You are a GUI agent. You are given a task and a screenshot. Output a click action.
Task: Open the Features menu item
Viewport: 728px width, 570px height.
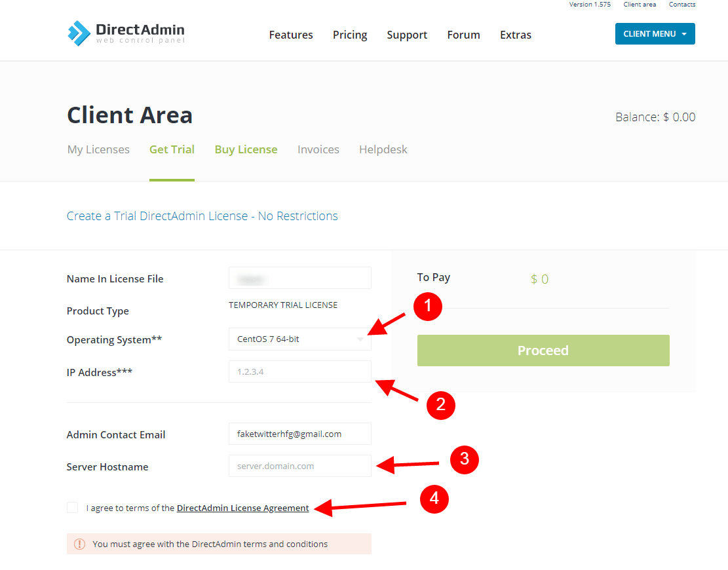point(291,35)
